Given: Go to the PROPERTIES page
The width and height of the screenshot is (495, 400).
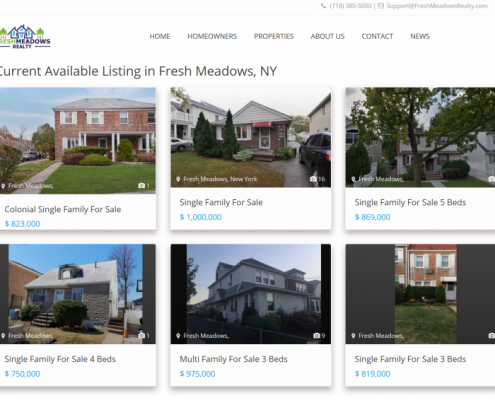Looking at the screenshot, I should coord(274,36).
